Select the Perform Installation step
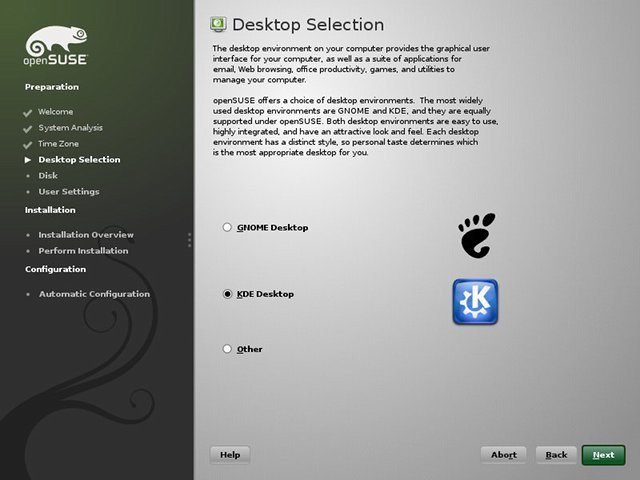Viewport: 640px width, 480px height. pyautogui.click(x=83, y=251)
